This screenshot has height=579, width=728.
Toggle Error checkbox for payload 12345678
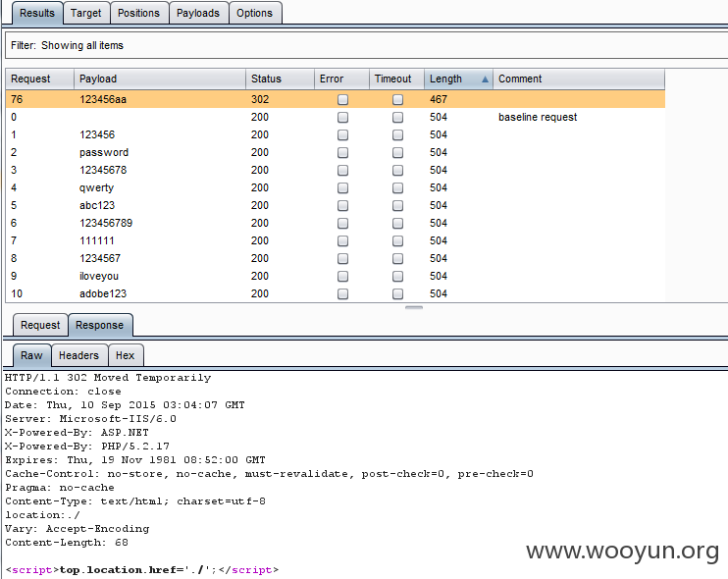coord(342,170)
